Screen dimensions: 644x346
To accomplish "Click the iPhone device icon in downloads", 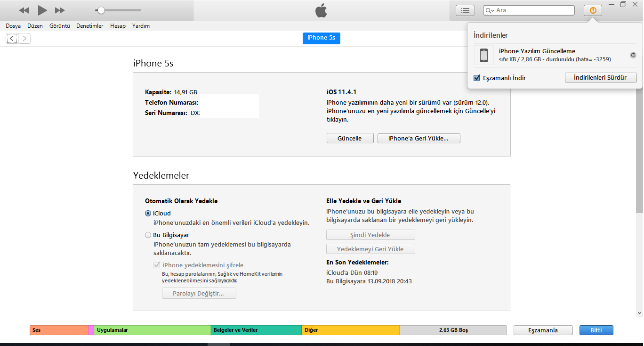I will (484, 55).
